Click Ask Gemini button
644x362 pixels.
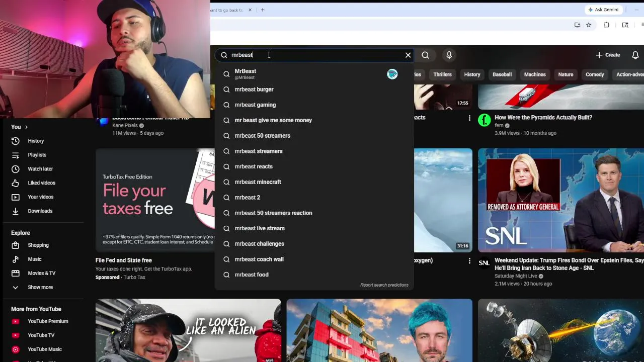(603, 10)
